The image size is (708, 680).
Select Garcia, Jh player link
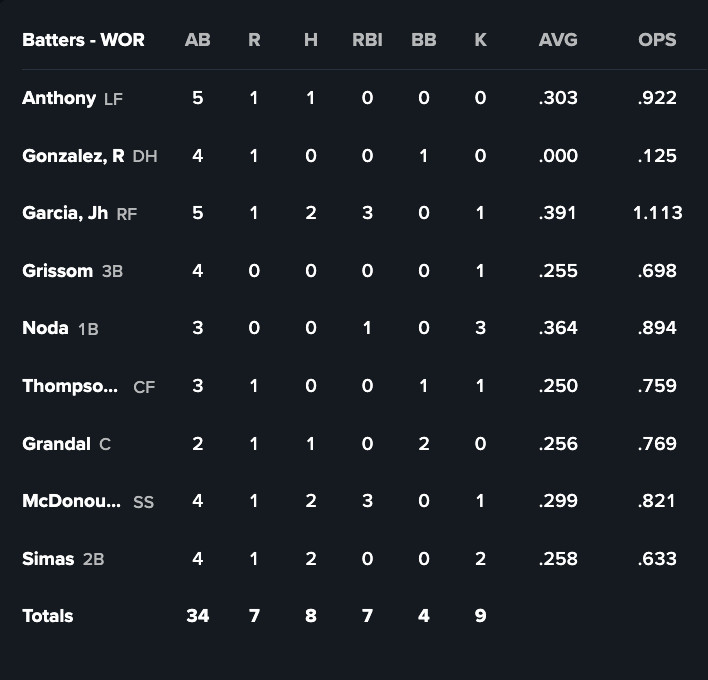[66, 213]
